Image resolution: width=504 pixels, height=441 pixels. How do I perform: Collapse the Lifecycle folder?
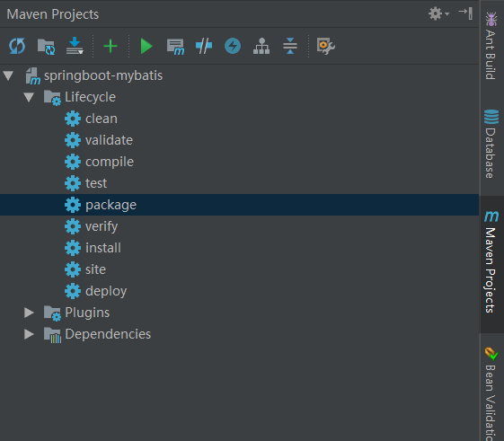point(29,97)
